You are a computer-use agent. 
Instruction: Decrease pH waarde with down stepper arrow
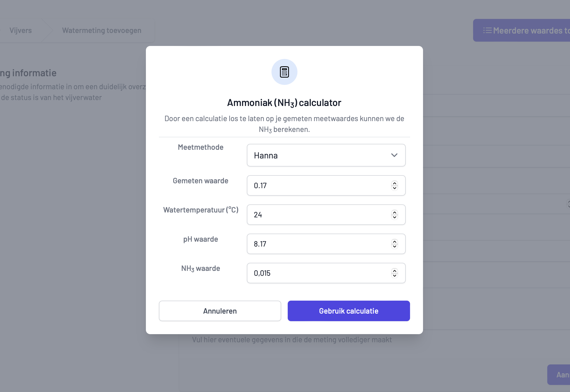point(395,246)
